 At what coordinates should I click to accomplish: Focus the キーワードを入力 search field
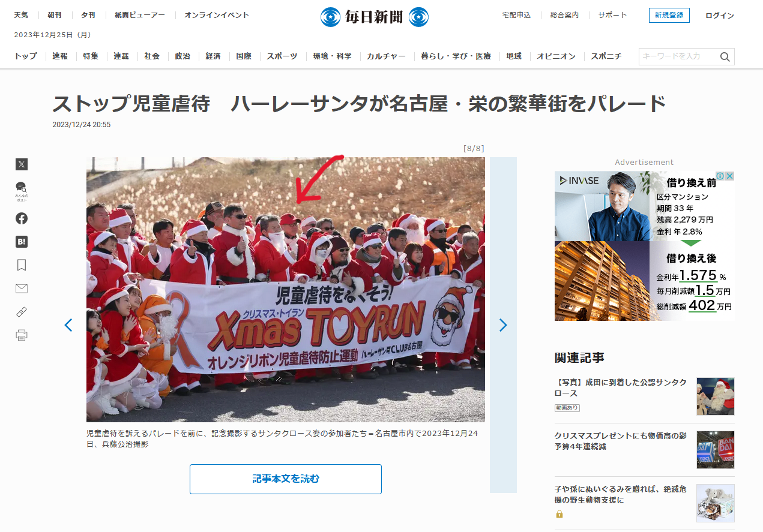click(x=678, y=56)
